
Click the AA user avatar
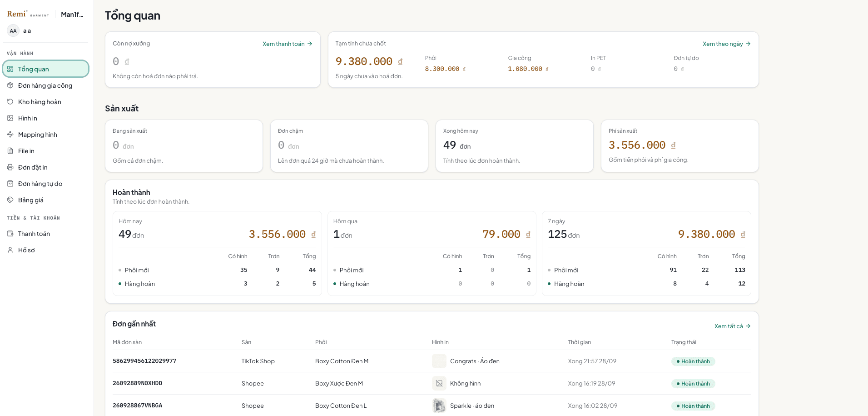pos(13,31)
